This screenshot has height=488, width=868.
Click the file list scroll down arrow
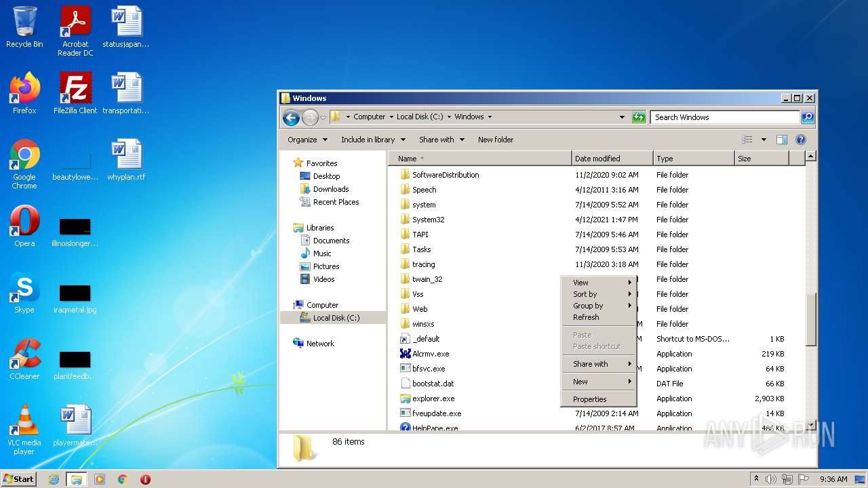pos(810,426)
